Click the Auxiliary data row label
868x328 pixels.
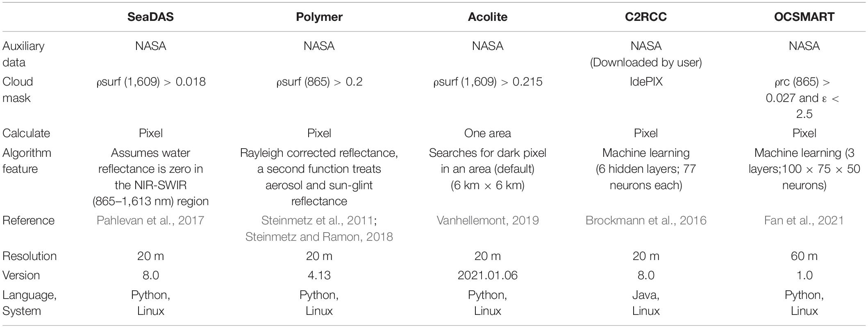click(x=23, y=54)
